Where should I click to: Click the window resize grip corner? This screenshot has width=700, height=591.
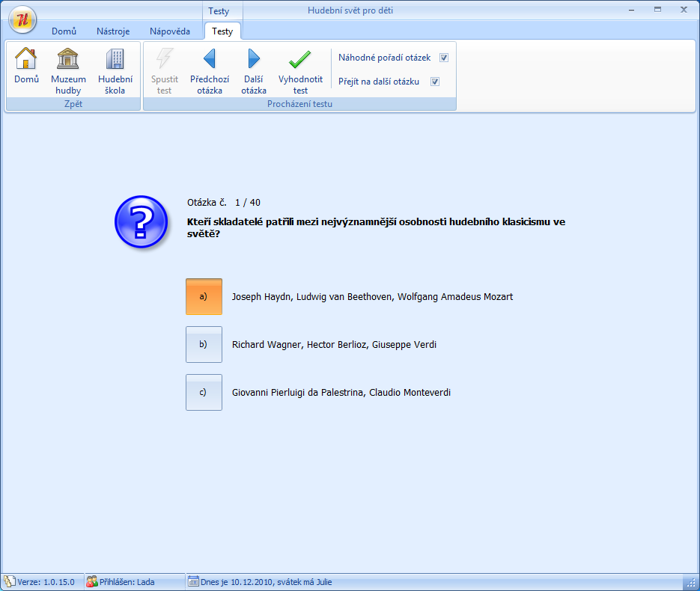click(690, 582)
